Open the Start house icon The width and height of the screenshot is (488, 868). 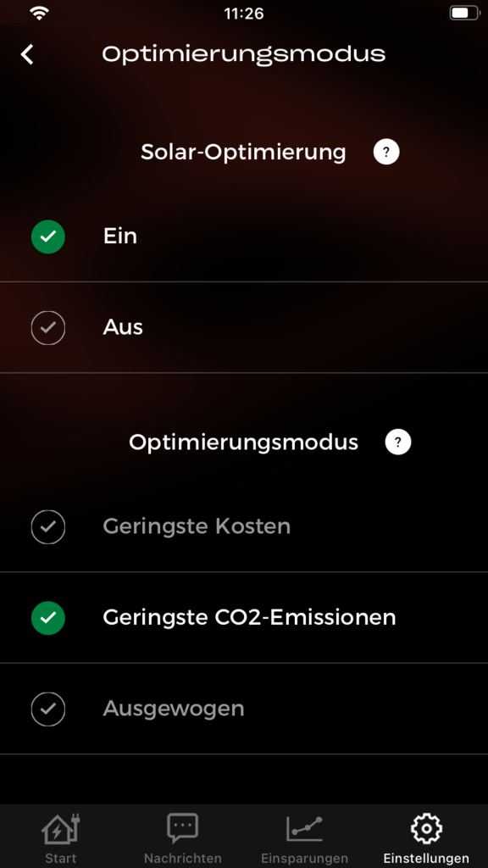(61, 829)
